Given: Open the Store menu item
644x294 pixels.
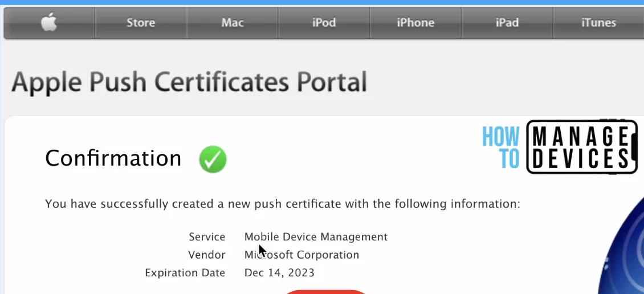Looking at the screenshot, I should 140,23.
